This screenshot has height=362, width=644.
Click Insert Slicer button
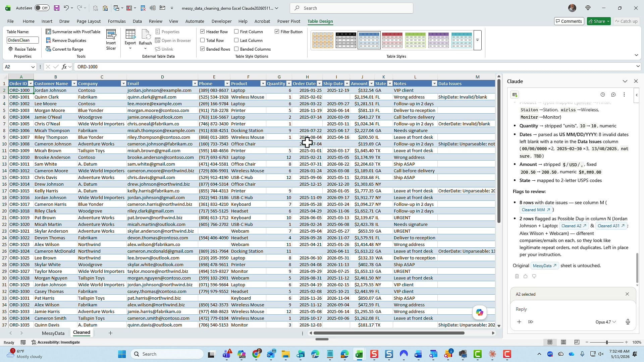click(x=111, y=40)
